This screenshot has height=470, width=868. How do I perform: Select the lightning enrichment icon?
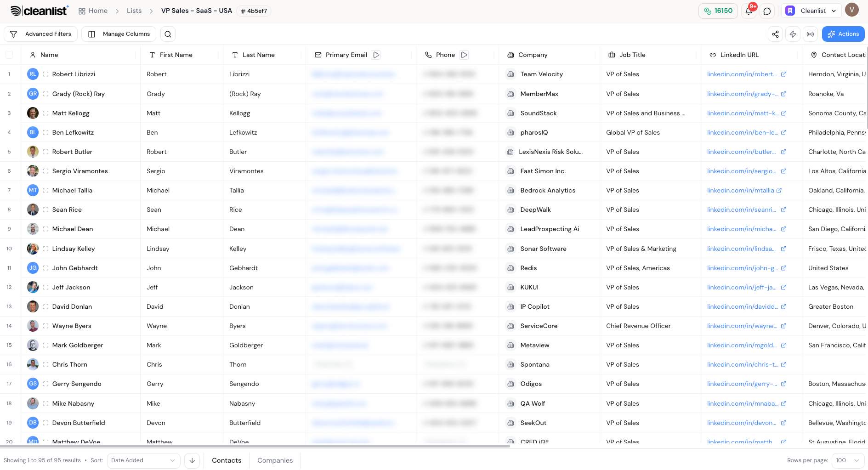tap(793, 34)
